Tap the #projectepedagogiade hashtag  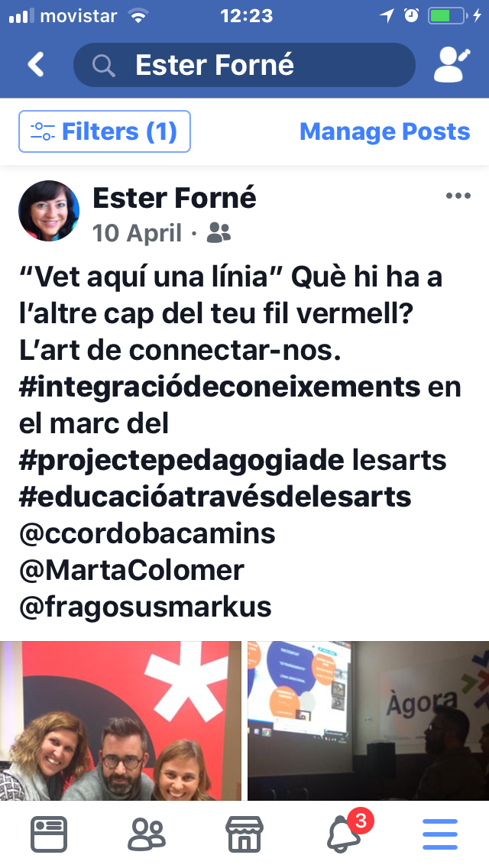tap(182, 460)
